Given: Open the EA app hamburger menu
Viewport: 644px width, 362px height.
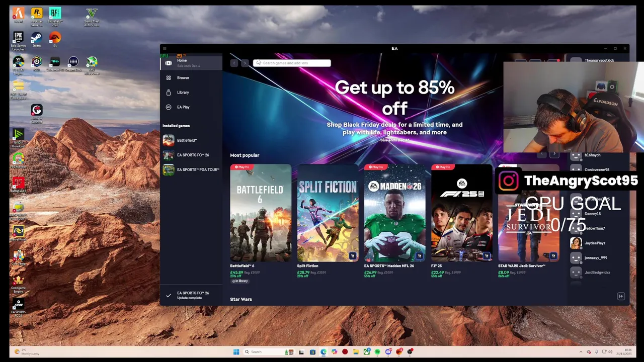Looking at the screenshot, I should click(x=165, y=48).
